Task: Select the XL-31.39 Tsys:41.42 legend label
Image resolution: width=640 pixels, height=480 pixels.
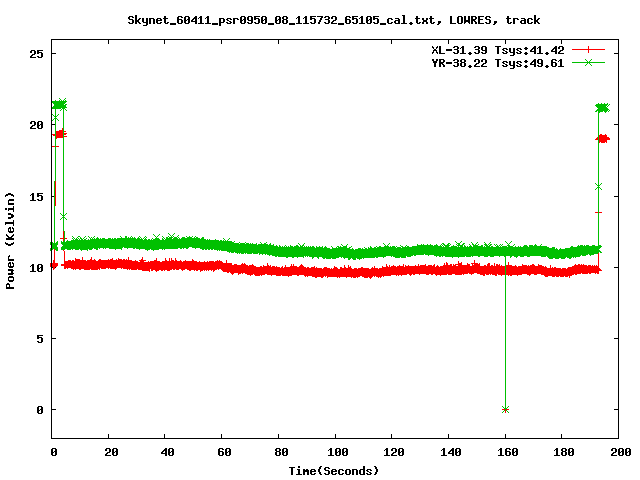Action: point(498,50)
